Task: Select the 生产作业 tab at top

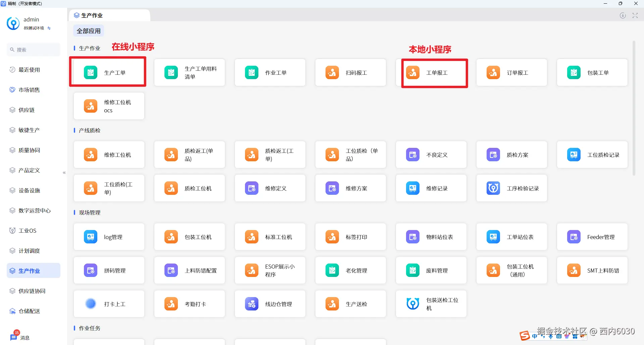Action: [109, 15]
